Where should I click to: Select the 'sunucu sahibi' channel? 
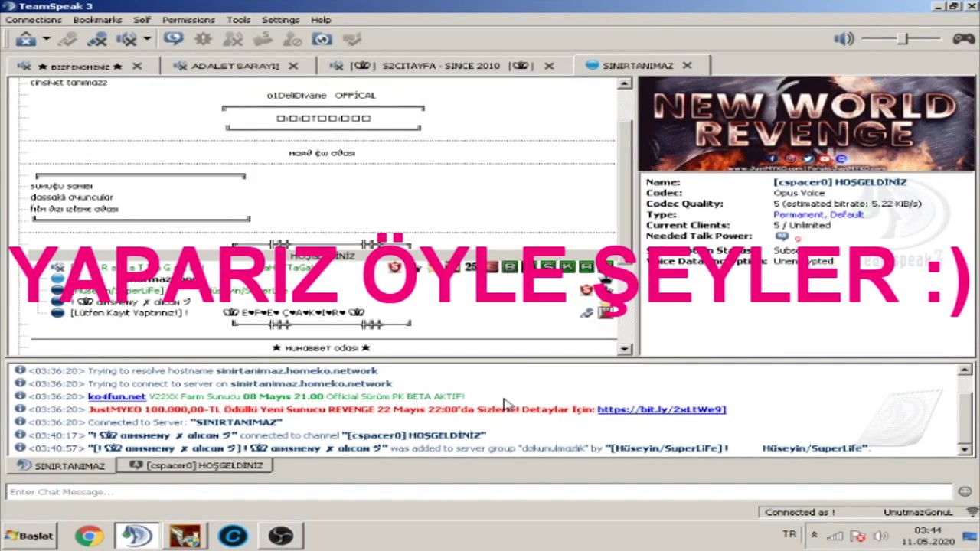[x=61, y=186]
